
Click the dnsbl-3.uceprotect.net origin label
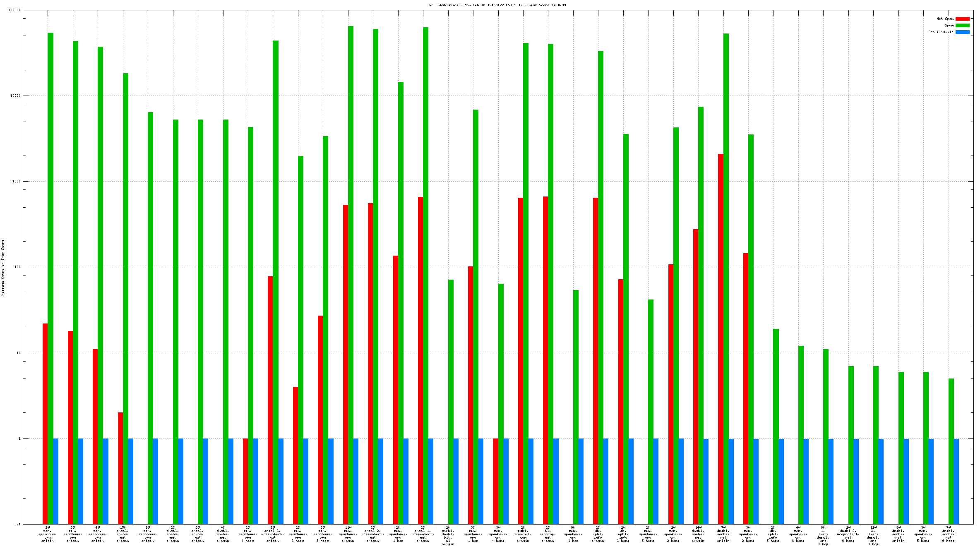click(273, 534)
